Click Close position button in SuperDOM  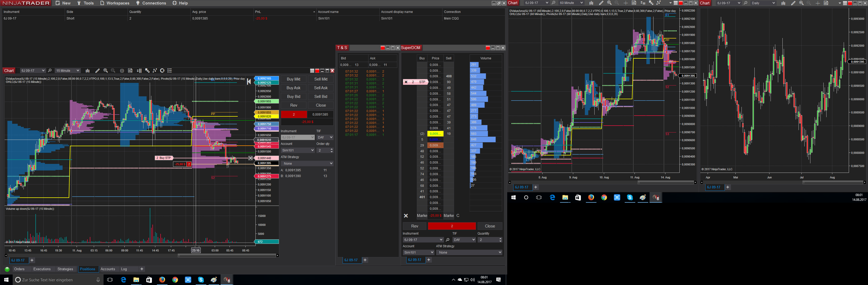pos(490,226)
